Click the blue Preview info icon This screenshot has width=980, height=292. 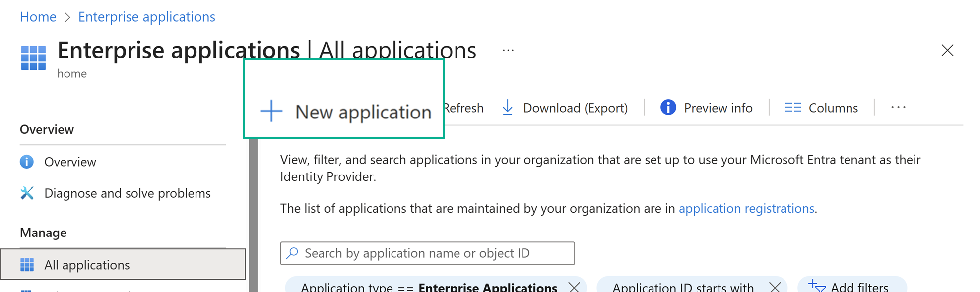coord(668,107)
